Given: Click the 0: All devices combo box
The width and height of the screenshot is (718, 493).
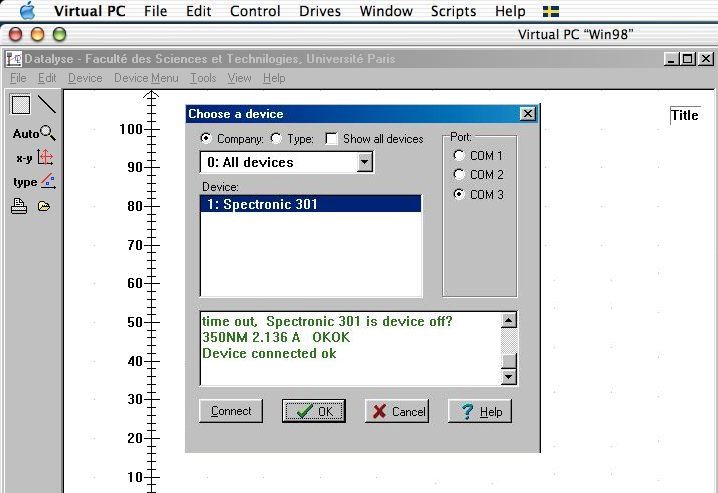Looking at the screenshot, I should 287,162.
